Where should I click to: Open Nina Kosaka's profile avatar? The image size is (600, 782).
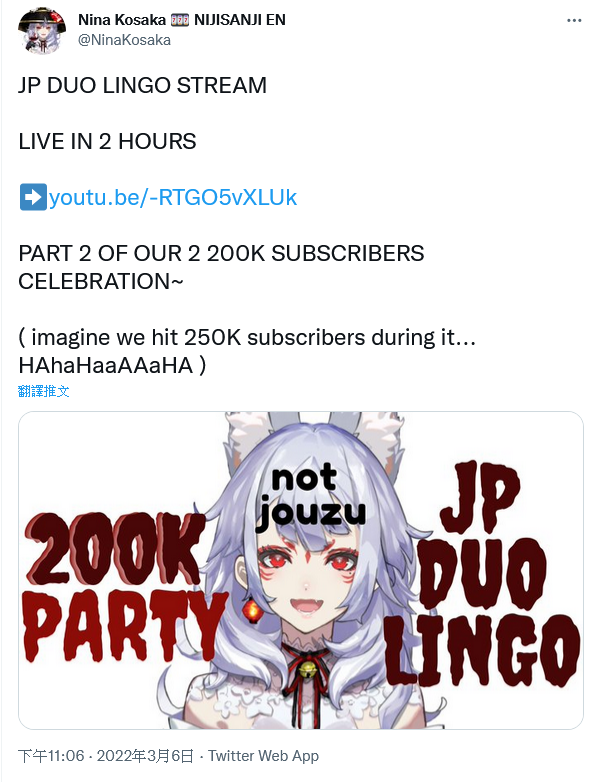click(x=42, y=30)
